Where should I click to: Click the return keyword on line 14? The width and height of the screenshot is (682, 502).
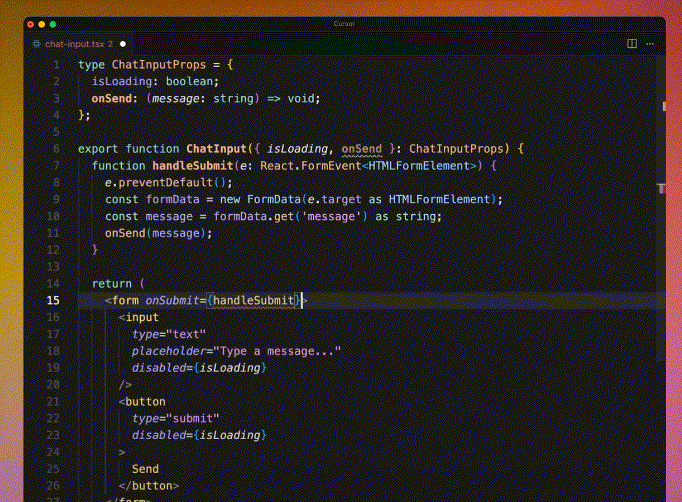pos(112,284)
